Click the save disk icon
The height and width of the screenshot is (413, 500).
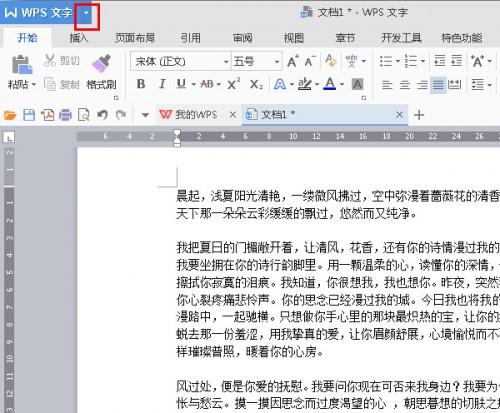[x=29, y=115]
